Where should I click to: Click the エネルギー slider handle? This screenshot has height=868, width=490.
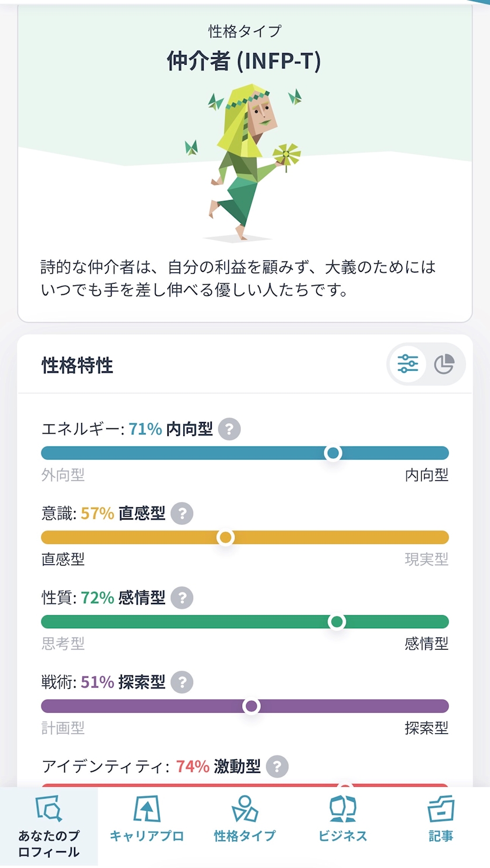[333, 453]
